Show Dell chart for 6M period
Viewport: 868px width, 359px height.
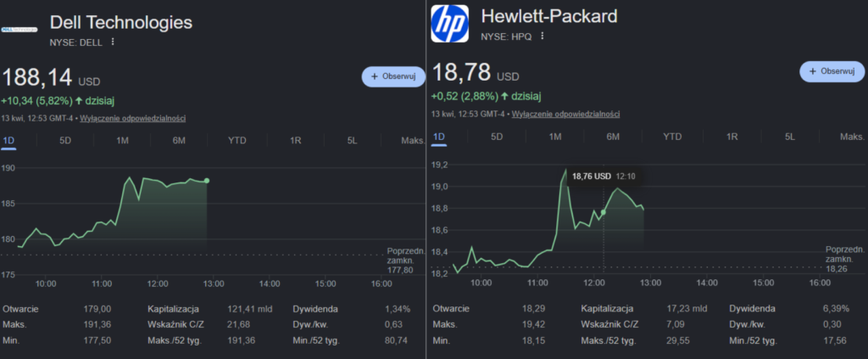[179, 140]
